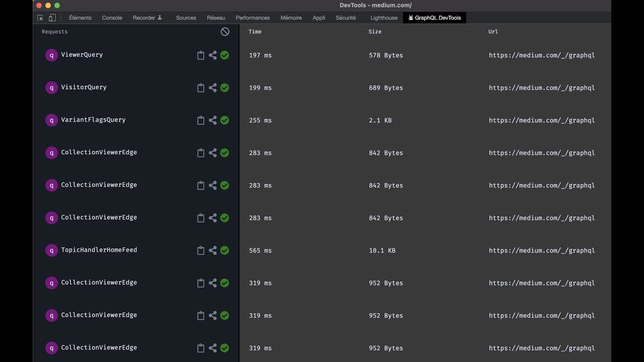The width and height of the screenshot is (644, 362).
Task: Click the 689 Bytes size cell
Action: (x=386, y=88)
